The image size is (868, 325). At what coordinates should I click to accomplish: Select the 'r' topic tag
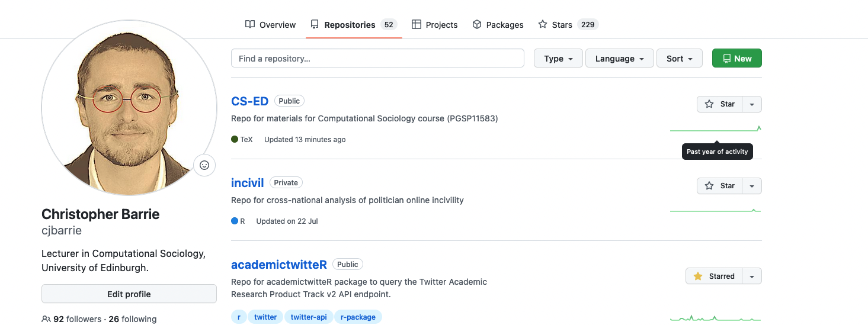click(x=239, y=317)
